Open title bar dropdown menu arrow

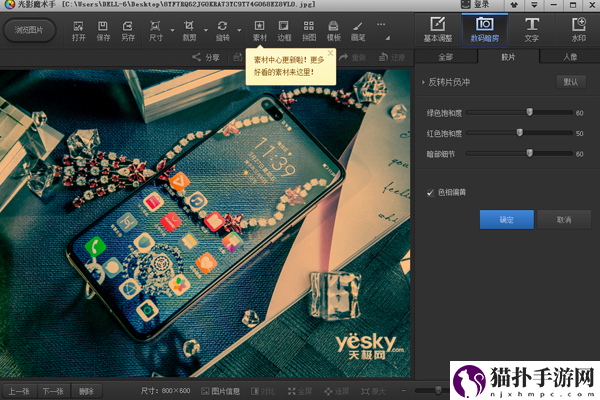(534, 5)
